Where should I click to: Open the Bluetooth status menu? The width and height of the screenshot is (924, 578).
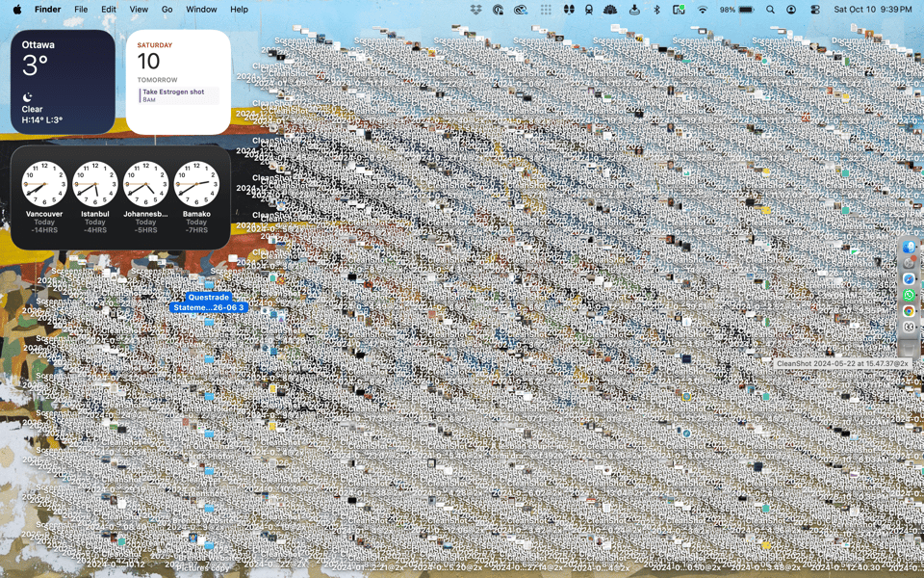(x=656, y=10)
